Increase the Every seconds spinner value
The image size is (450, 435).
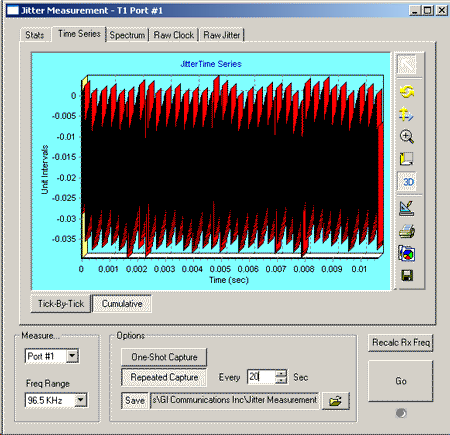point(282,373)
